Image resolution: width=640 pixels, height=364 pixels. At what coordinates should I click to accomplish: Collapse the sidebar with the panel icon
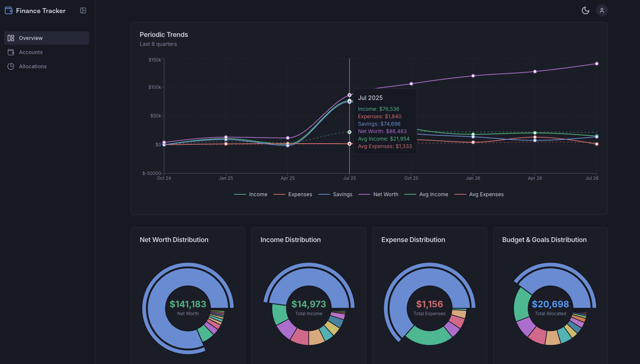(83, 10)
